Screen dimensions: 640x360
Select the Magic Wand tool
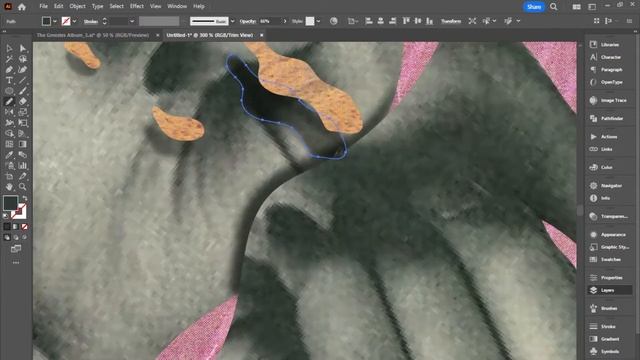tap(9, 59)
